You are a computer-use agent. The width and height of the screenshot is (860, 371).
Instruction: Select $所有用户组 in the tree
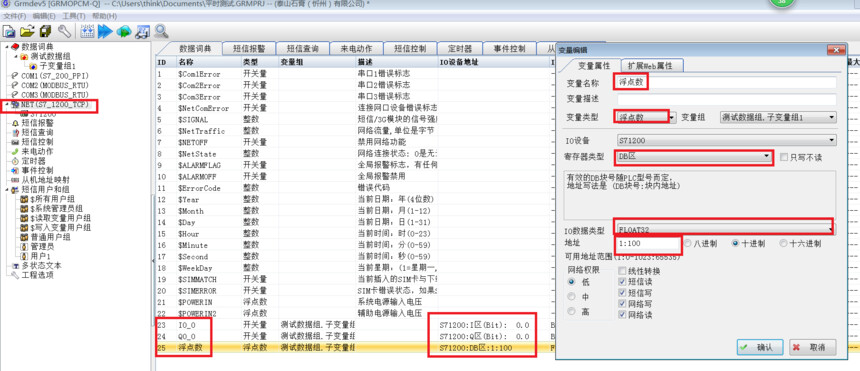53,199
